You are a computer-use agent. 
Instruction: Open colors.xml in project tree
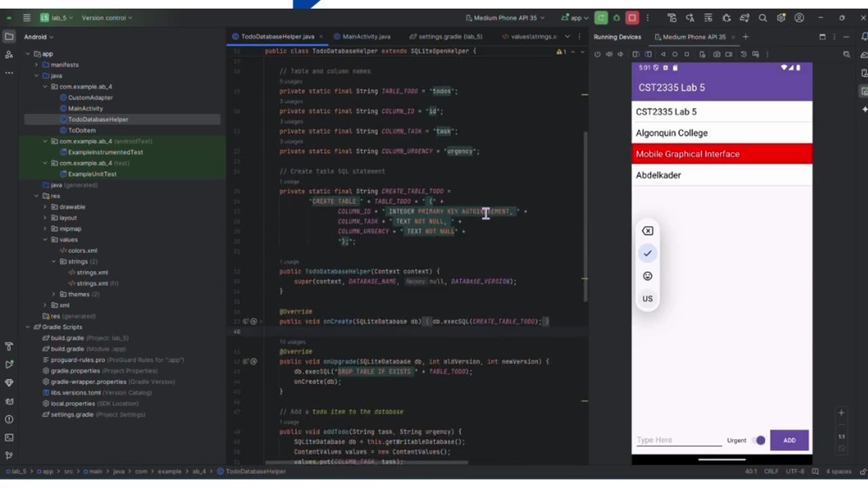tap(78, 250)
